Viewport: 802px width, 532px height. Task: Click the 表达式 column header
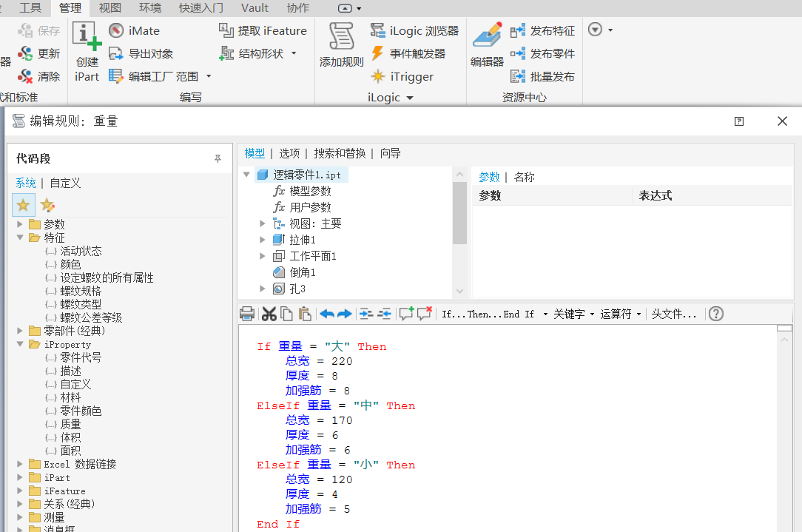(x=712, y=195)
